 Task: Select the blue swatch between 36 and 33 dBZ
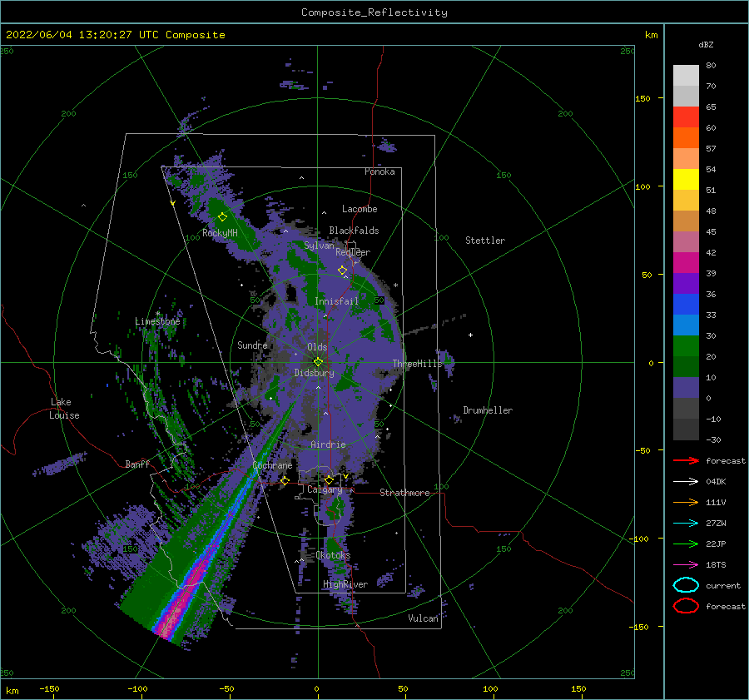(686, 305)
